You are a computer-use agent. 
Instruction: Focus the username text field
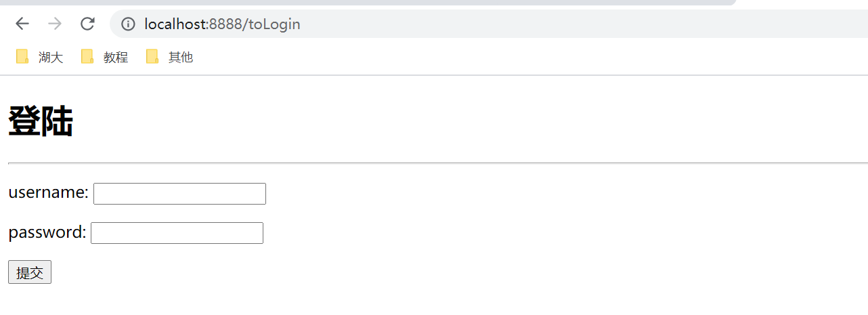click(x=179, y=194)
